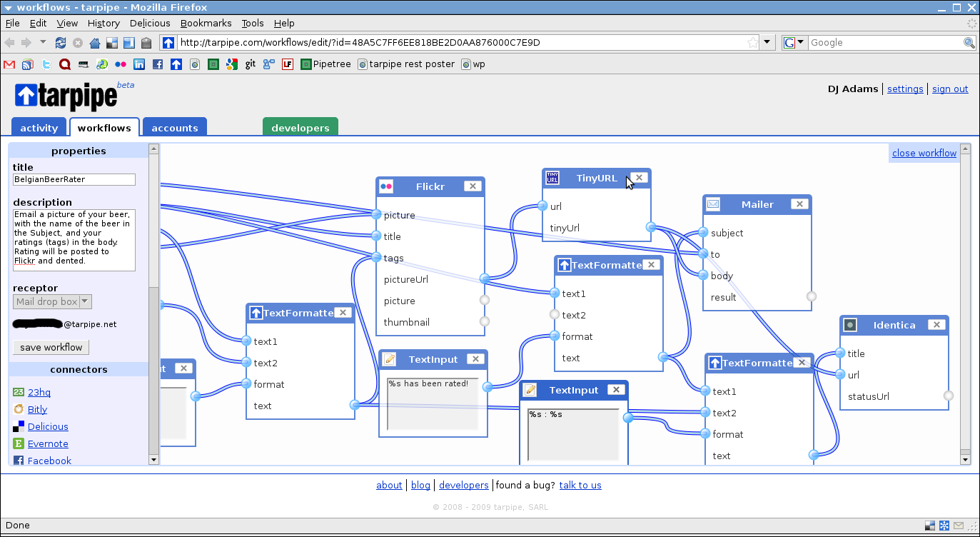This screenshot has width=980, height=537.
Task: Click the canvas scrollbar down arrow
Action: (x=966, y=461)
